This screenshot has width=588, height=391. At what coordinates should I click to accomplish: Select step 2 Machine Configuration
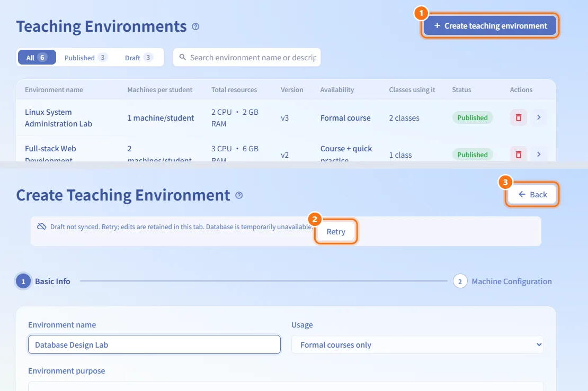click(503, 281)
